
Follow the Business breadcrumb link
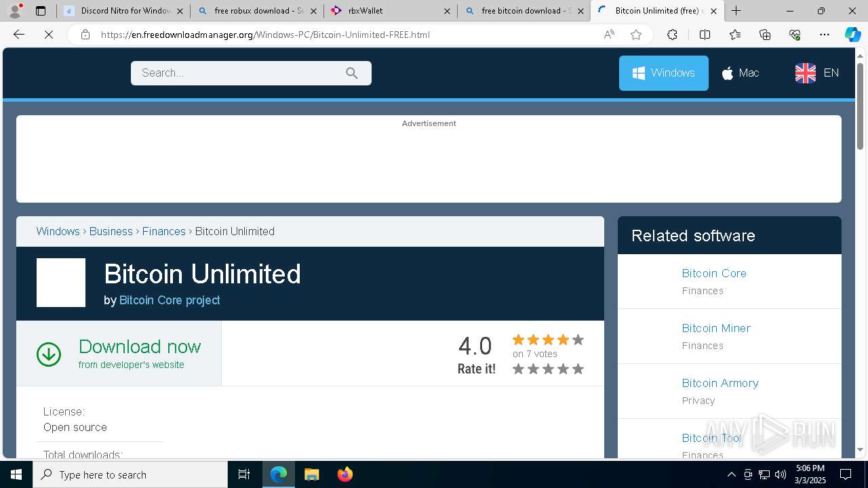pos(111,231)
